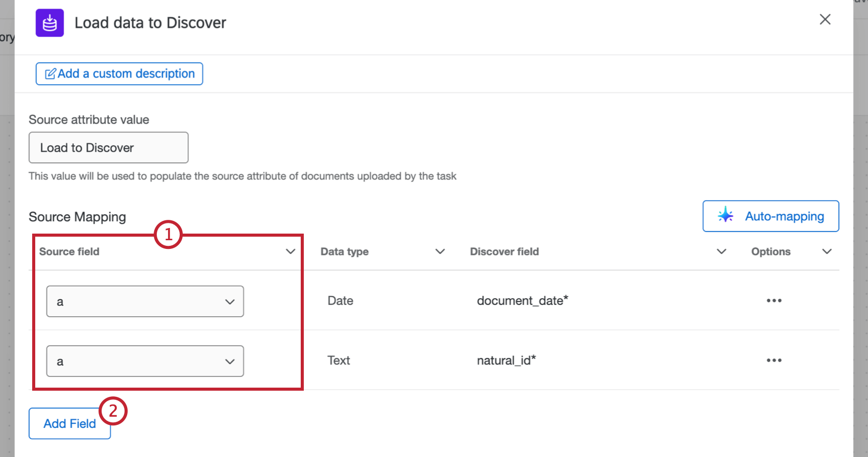Expand the Data type column chevron
This screenshot has width=868, height=457.
pos(440,251)
